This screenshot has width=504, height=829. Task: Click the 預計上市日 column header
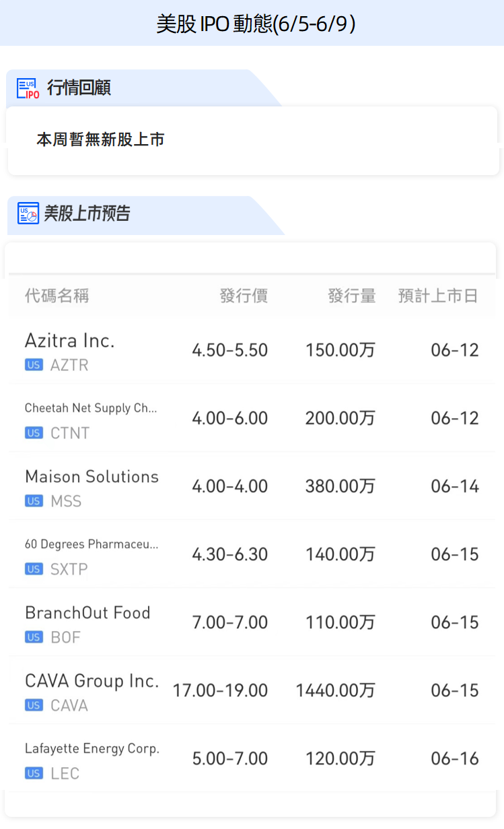[438, 296]
